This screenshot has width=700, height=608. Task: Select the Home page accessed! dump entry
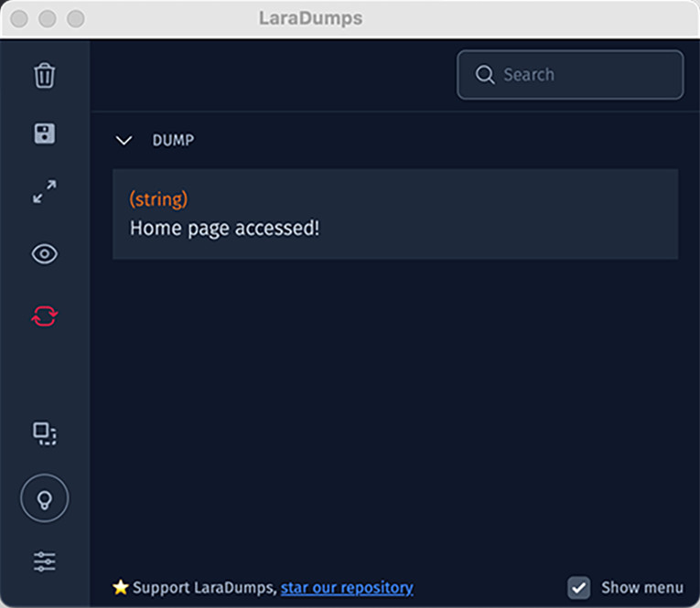coord(395,214)
